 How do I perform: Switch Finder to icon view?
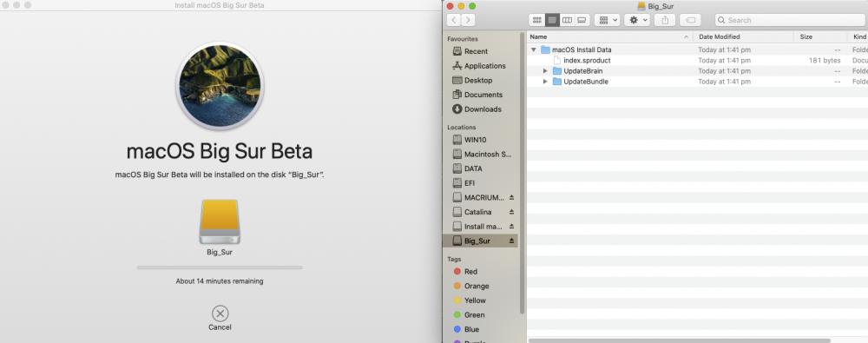point(537,20)
